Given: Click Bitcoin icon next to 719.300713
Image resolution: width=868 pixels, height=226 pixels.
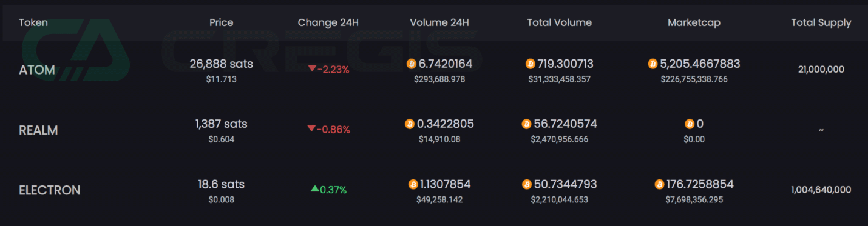Looking at the screenshot, I should [530, 64].
